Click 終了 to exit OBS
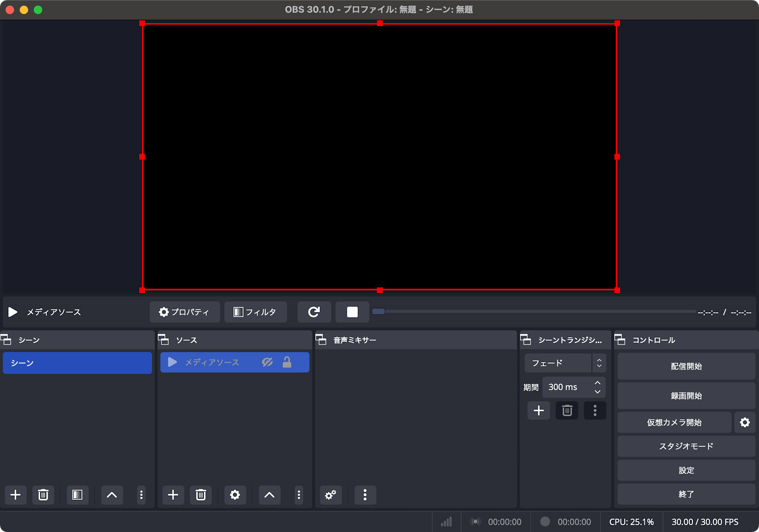 [x=687, y=494]
